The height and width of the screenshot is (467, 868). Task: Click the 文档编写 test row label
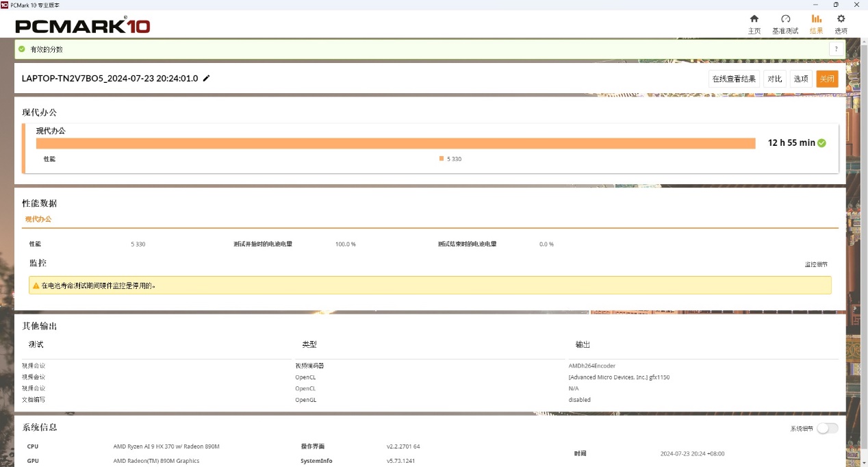point(34,399)
